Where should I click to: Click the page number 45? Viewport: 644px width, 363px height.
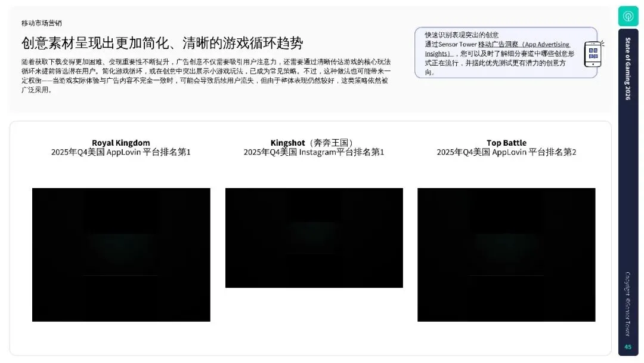coord(627,346)
